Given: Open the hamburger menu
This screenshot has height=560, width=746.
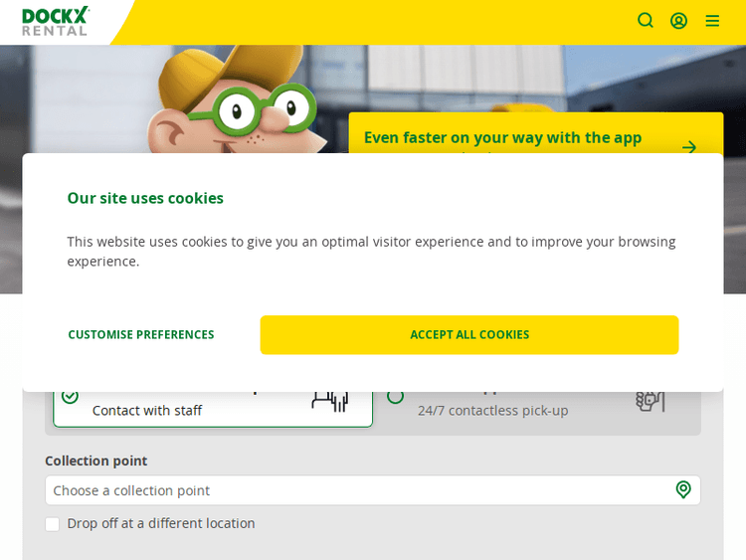Looking at the screenshot, I should pyautogui.click(x=712, y=20).
